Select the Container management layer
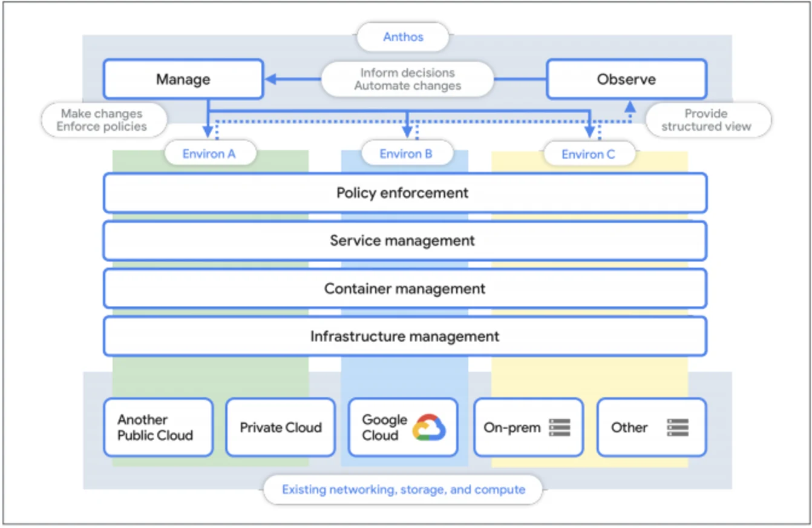The width and height of the screenshot is (812, 528). 405,288
